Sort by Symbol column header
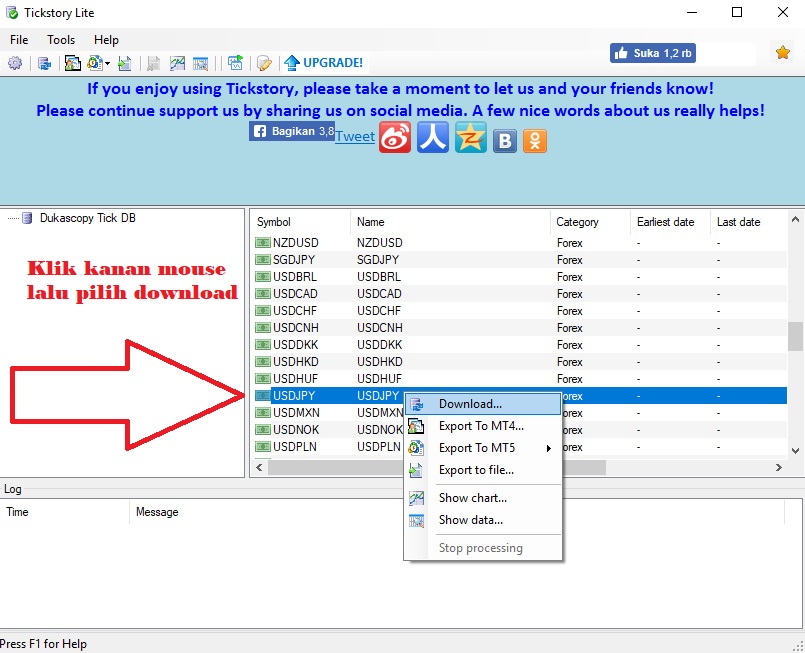Viewport: 805px width, 653px height. coord(300,222)
